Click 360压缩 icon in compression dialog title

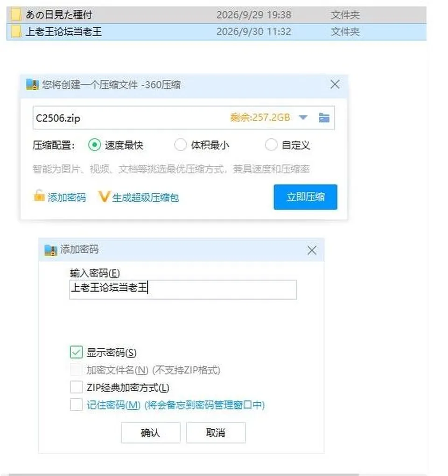click(x=33, y=84)
